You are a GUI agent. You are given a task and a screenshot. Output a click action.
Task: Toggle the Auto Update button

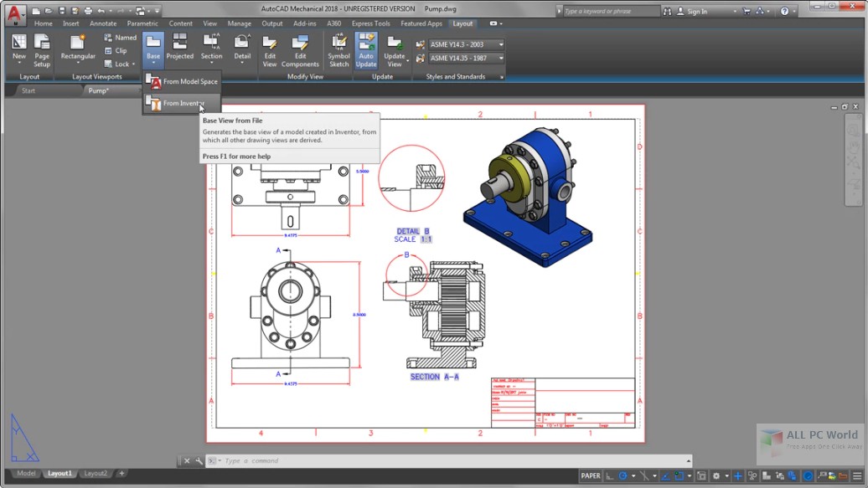[x=366, y=49]
